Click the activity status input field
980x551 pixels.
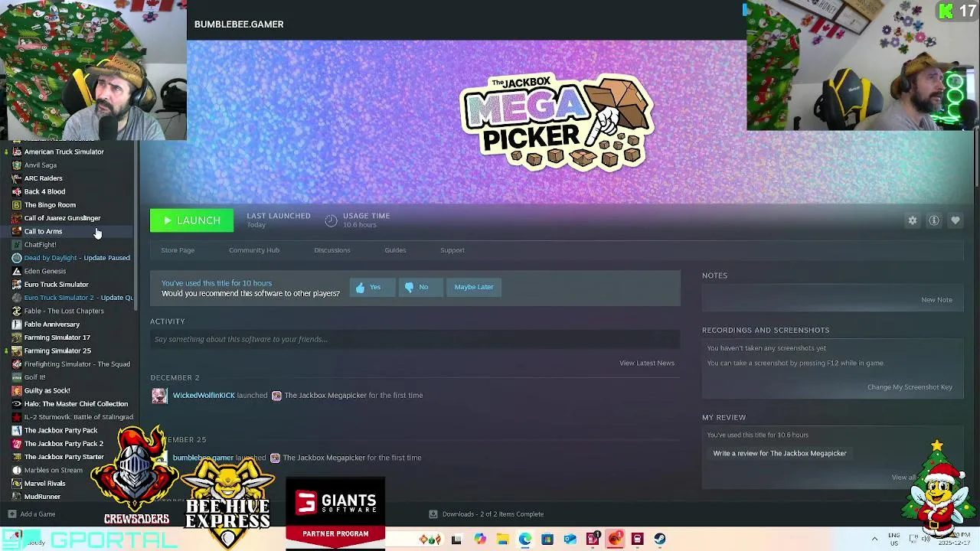click(415, 339)
